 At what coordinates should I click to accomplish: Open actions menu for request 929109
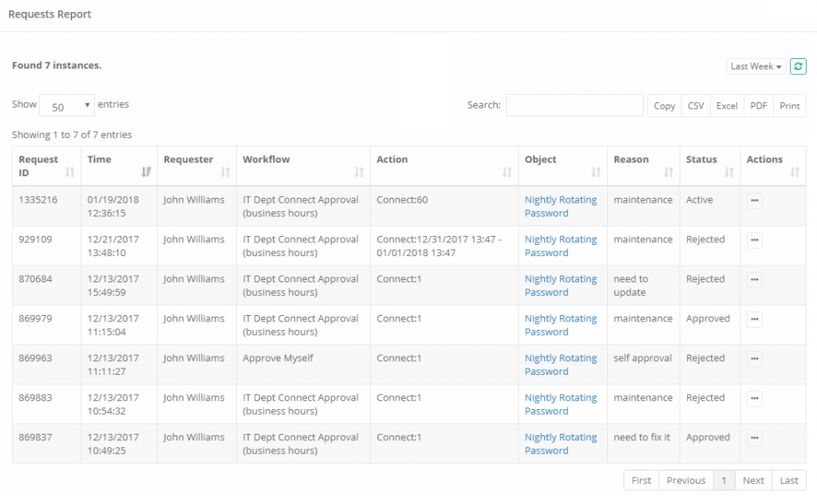[754, 240]
